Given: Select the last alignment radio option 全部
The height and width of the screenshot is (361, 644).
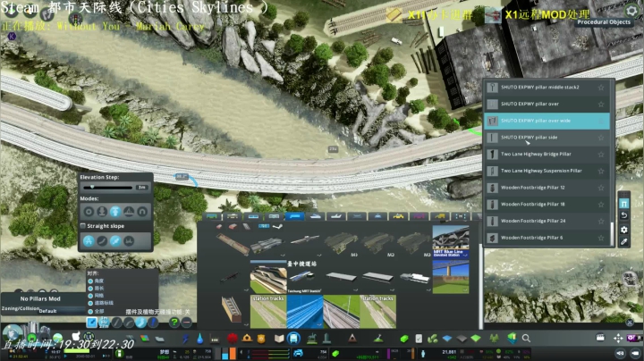Looking at the screenshot, I should (x=90, y=311).
